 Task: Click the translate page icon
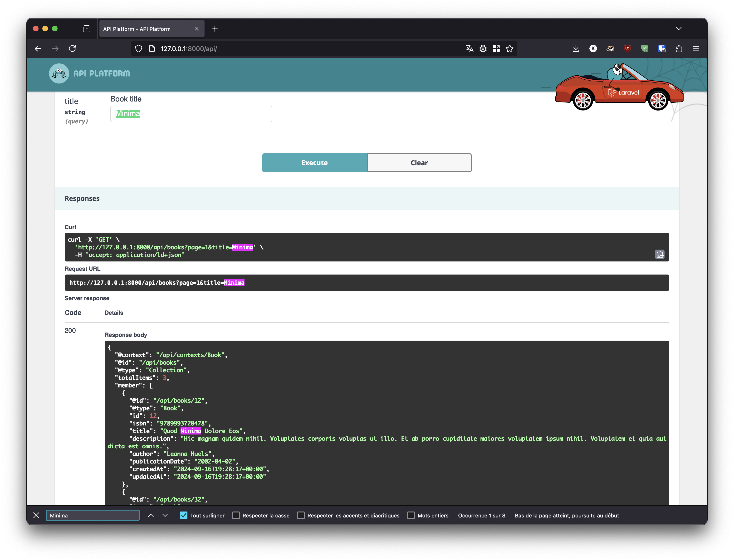(x=470, y=49)
